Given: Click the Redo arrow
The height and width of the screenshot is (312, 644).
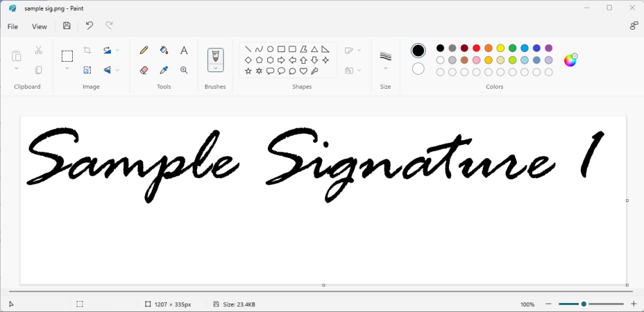Looking at the screenshot, I should click(x=109, y=26).
